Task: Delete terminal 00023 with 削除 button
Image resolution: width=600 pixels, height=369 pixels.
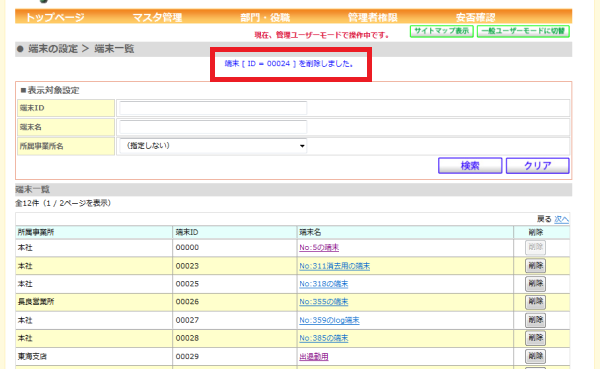Action: pyautogui.click(x=535, y=266)
